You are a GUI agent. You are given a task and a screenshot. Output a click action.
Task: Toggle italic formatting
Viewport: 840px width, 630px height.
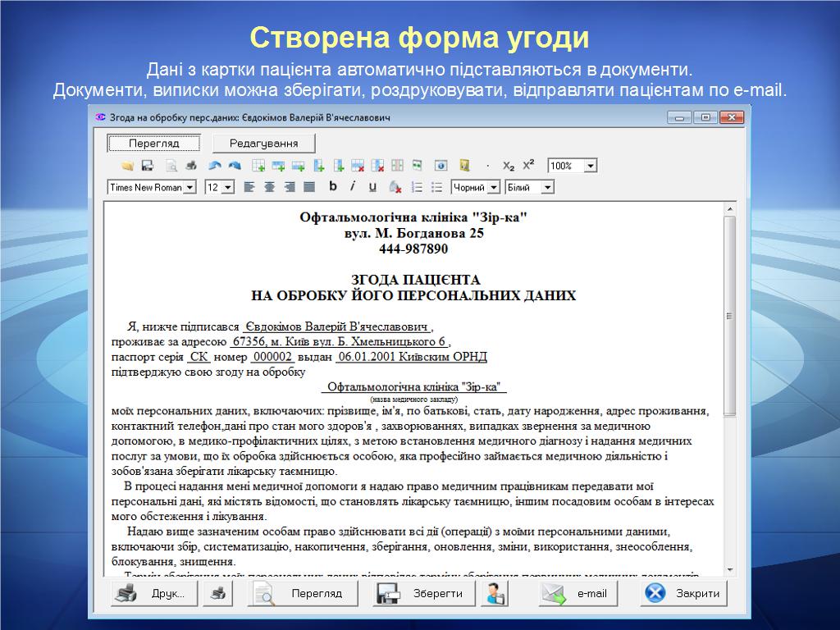[x=353, y=187]
